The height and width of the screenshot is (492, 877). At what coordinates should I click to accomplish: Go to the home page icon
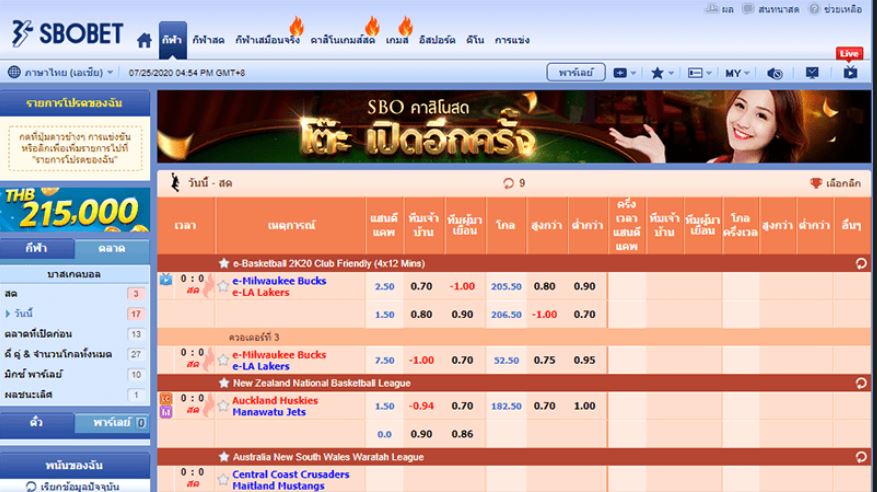point(144,40)
